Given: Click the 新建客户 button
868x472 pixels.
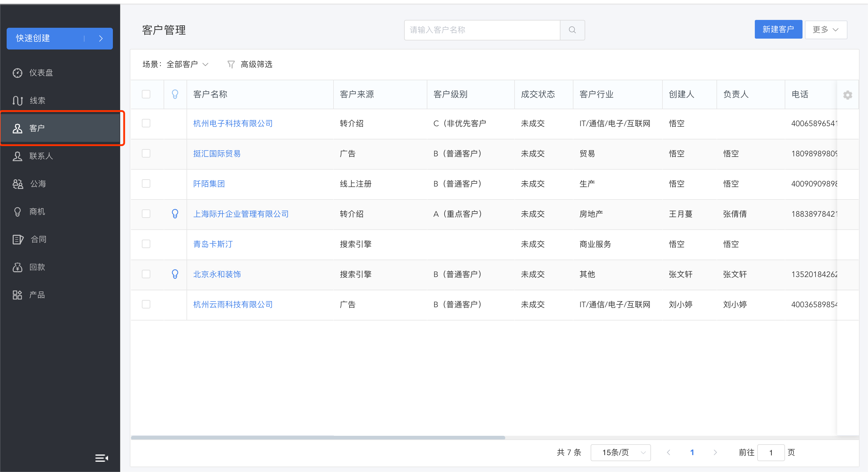Looking at the screenshot, I should pos(778,30).
